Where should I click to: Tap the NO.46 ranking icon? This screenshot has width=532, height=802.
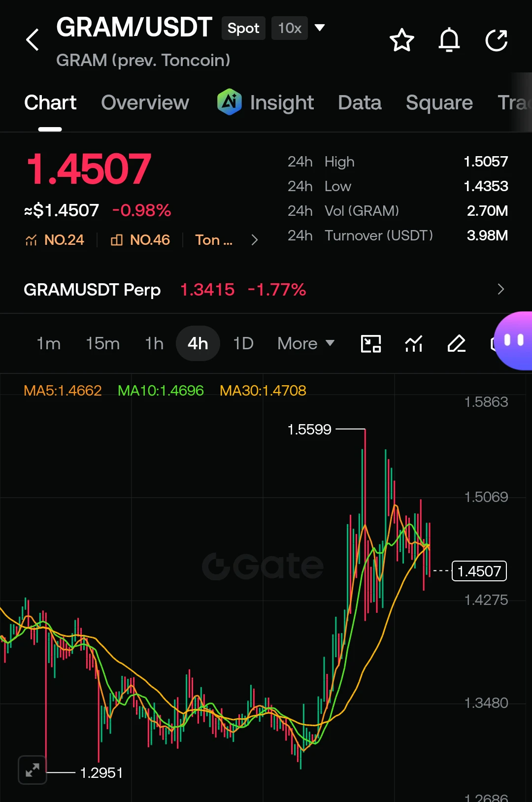(117, 240)
